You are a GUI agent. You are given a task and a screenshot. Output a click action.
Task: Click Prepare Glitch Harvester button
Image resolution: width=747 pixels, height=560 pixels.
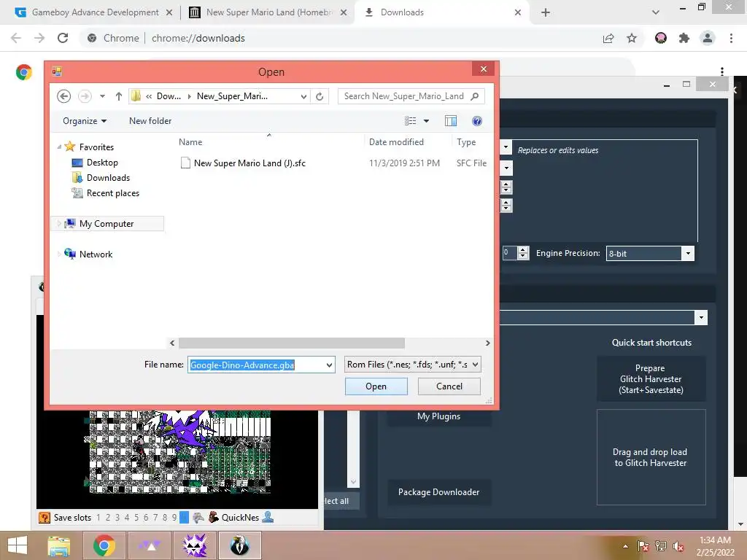tap(651, 379)
